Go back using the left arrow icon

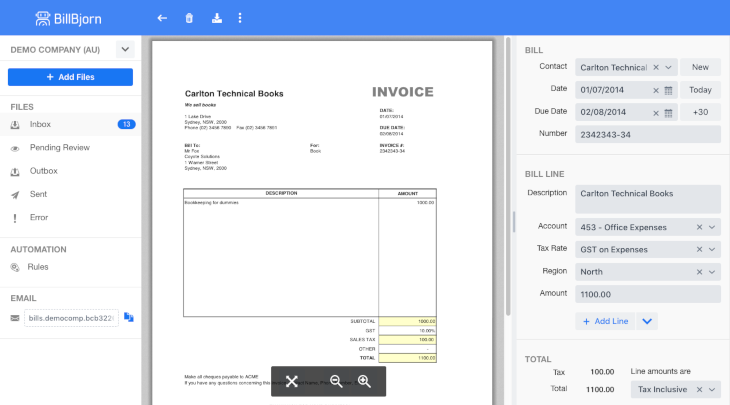click(x=162, y=18)
